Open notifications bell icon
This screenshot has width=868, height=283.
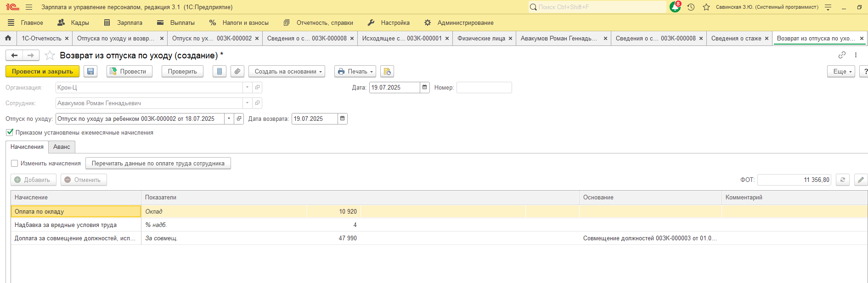(675, 7)
